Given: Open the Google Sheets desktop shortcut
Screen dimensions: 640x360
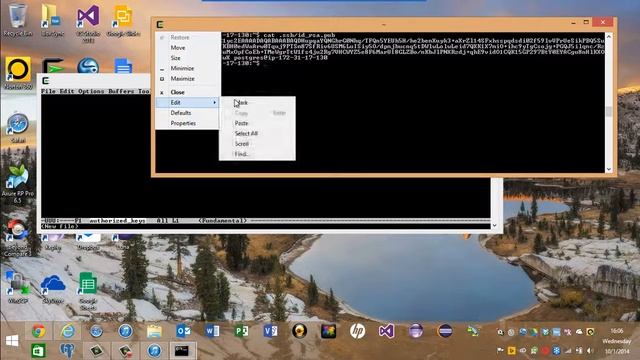Looking at the screenshot, I should (x=88, y=291).
